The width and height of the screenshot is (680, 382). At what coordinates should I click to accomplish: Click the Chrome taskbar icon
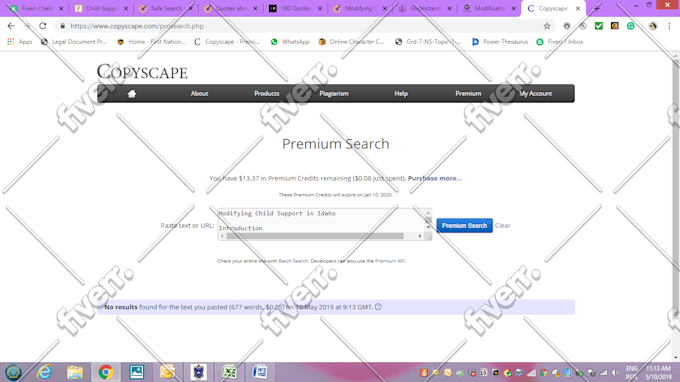pyautogui.click(x=106, y=372)
